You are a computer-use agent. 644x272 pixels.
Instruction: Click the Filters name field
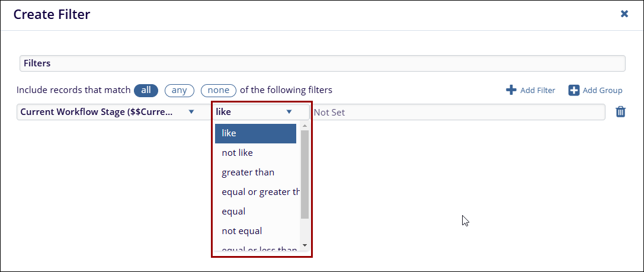pos(322,63)
